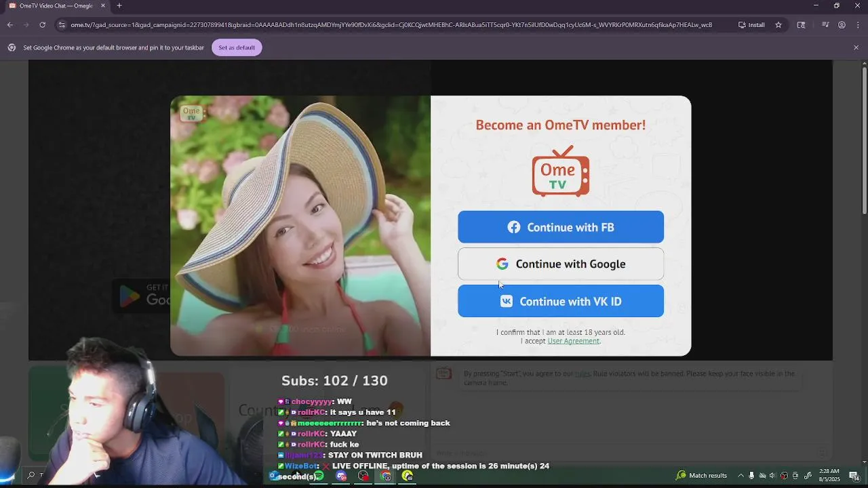The image size is (868, 488).
Task: Click the age confirmation text
Action: (x=560, y=332)
